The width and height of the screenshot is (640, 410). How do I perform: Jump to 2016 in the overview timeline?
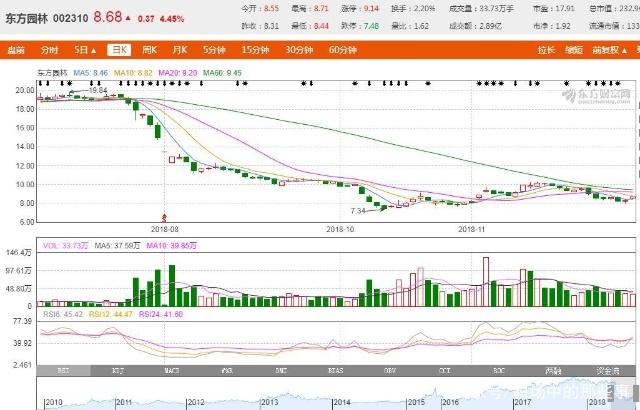tap(451, 402)
